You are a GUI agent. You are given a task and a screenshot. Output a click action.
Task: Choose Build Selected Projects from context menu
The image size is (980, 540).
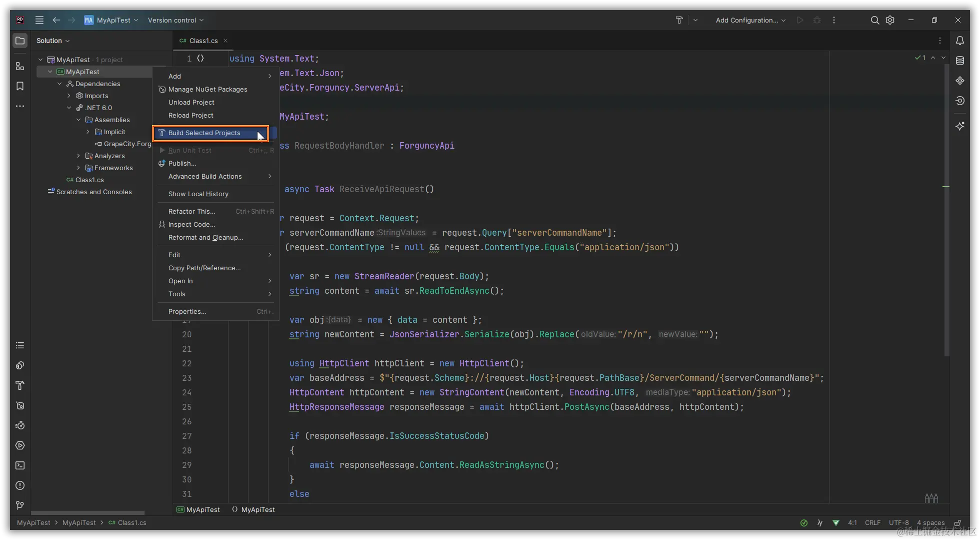click(215, 133)
